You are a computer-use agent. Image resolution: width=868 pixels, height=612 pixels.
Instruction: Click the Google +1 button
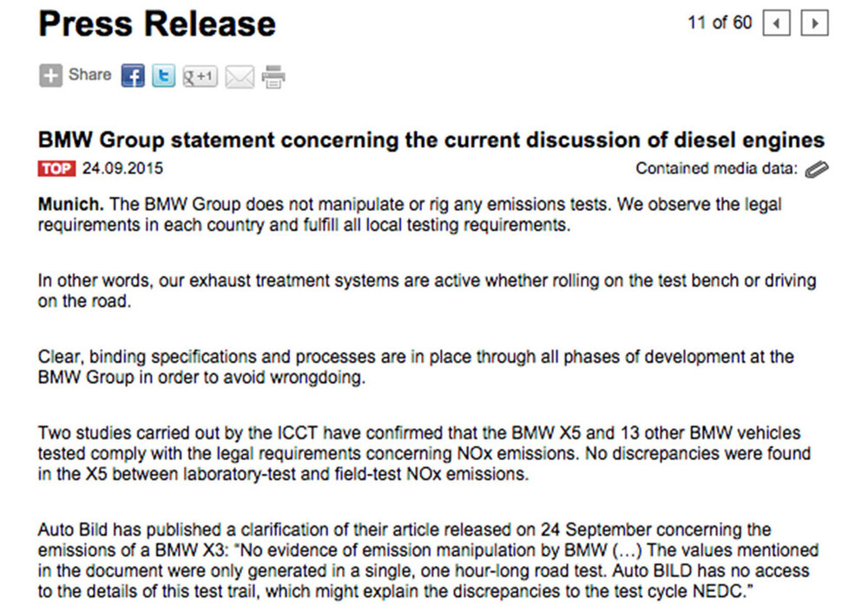tap(200, 76)
